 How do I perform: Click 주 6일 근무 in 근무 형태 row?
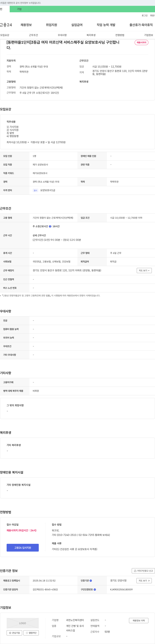click(116, 253)
